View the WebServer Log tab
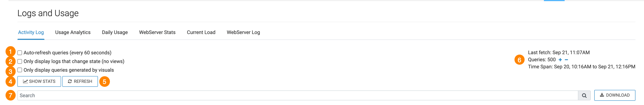 pyautogui.click(x=243, y=32)
